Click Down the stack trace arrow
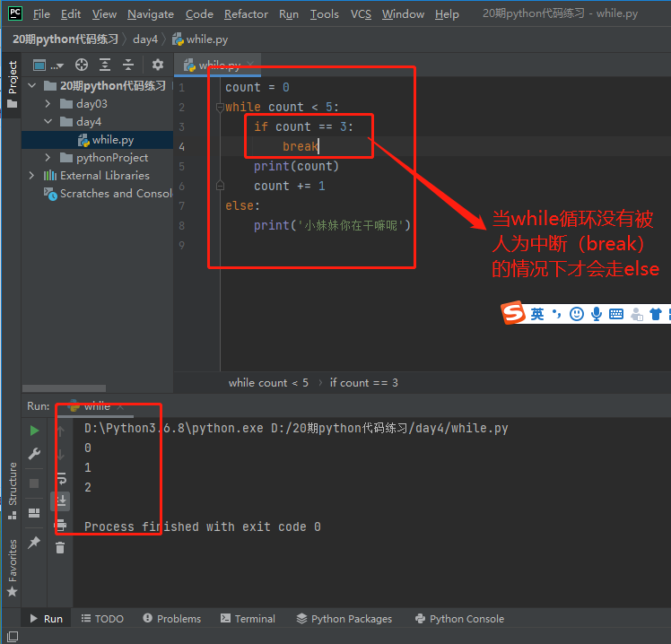This screenshot has height=644, width=671. pyautogui.click(x=61, y=455)
